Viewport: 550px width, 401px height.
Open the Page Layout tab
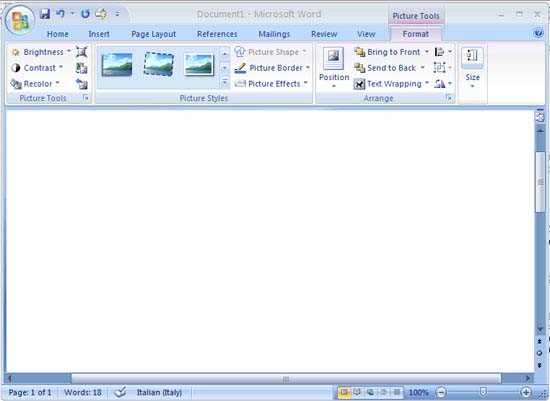click(x=153, y=34)
